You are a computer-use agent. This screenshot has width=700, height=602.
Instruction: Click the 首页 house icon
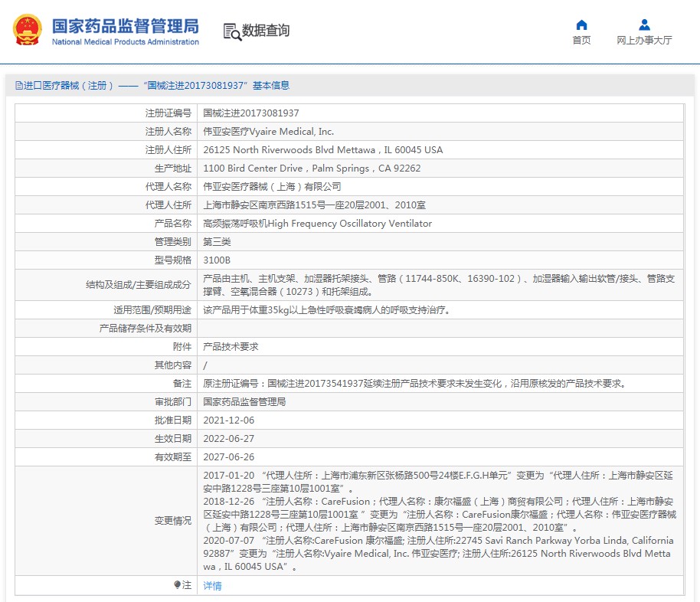(581, 25)
